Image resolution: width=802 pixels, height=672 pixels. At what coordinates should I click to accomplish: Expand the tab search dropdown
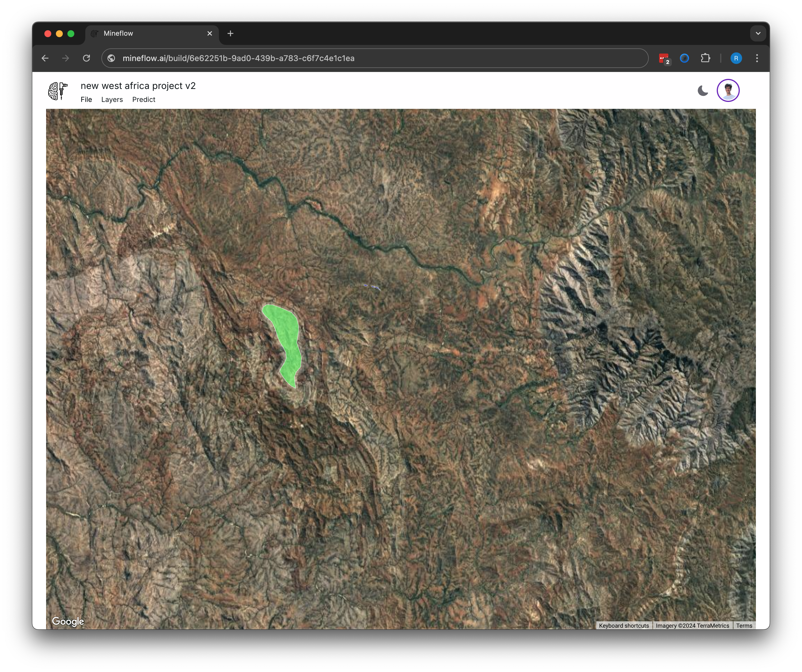click(x=758, y=34)
